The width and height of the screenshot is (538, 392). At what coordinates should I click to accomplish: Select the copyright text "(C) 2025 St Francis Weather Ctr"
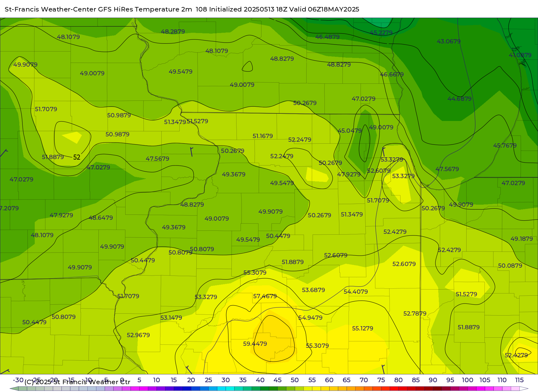pos(77,382)
